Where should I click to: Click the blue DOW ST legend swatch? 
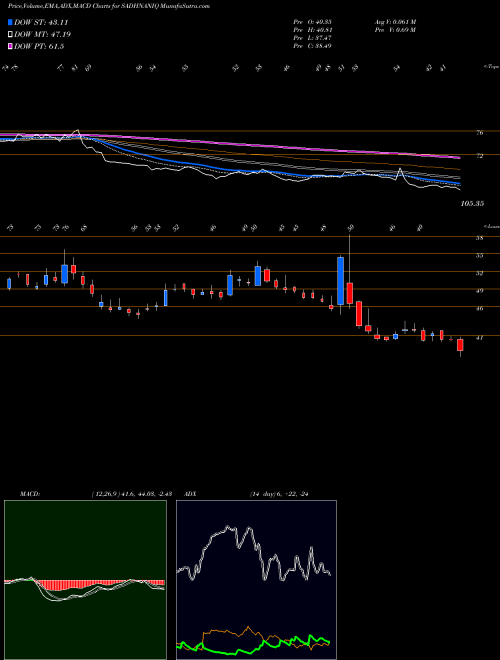(11, 23)
